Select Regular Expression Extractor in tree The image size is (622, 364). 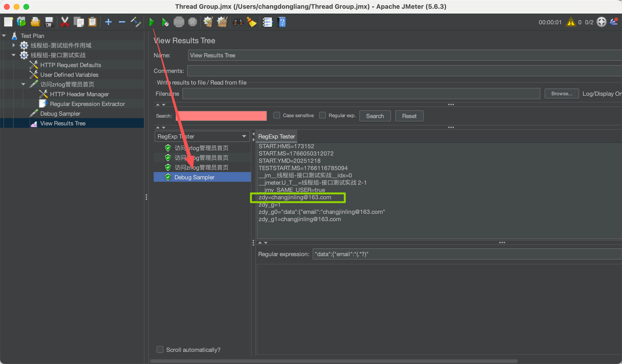point(87,104)
